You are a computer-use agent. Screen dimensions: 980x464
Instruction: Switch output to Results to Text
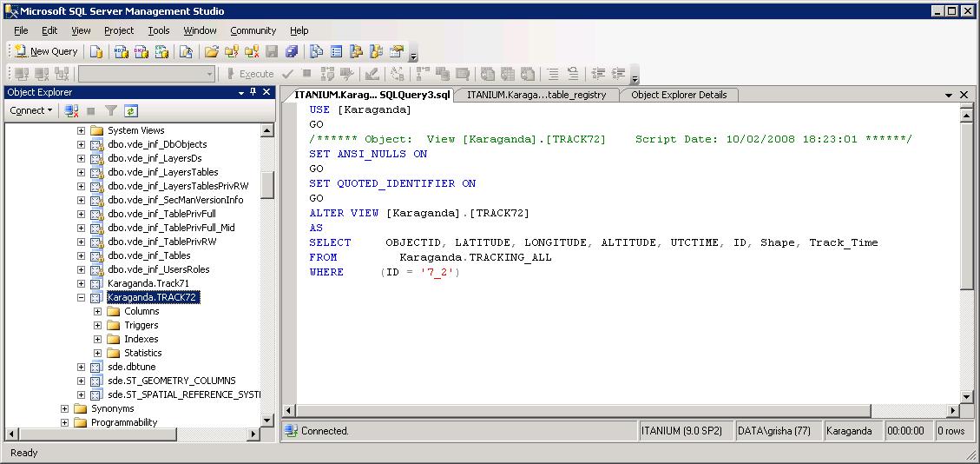tap(488, 74)
